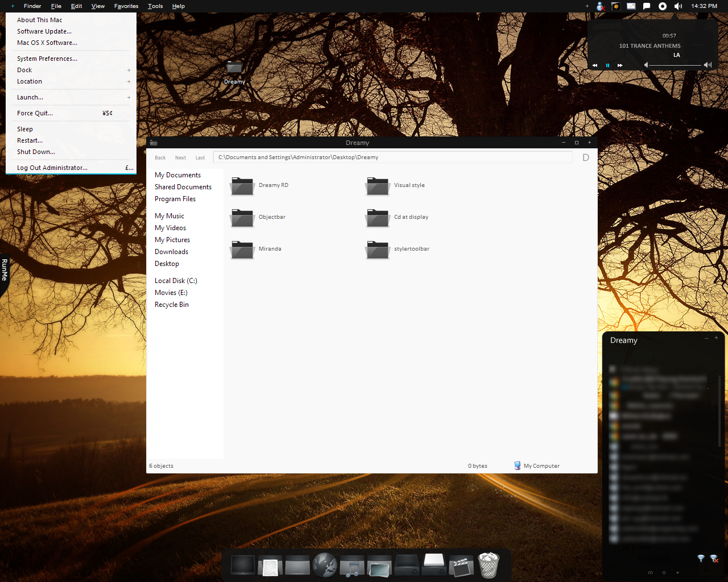The image size is (728, 582).
Task: Click the chat bubble tray icon
Action: coord(647,6)
